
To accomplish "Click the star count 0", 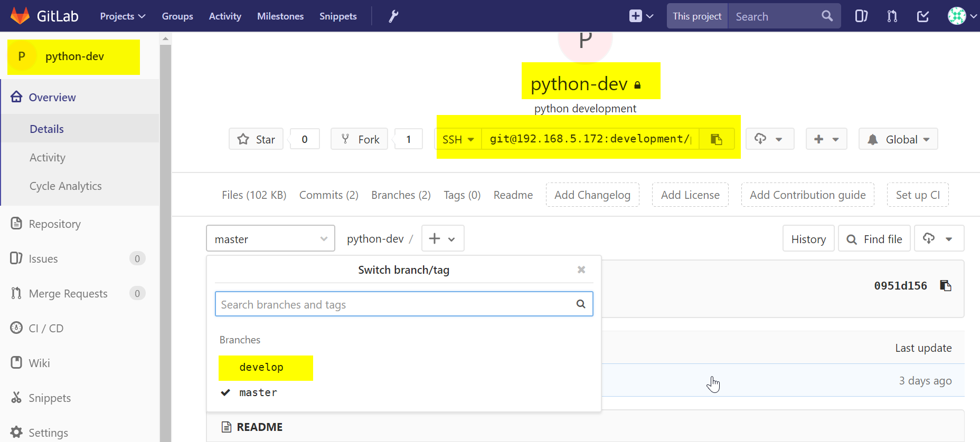I will (x=305, y=139).
